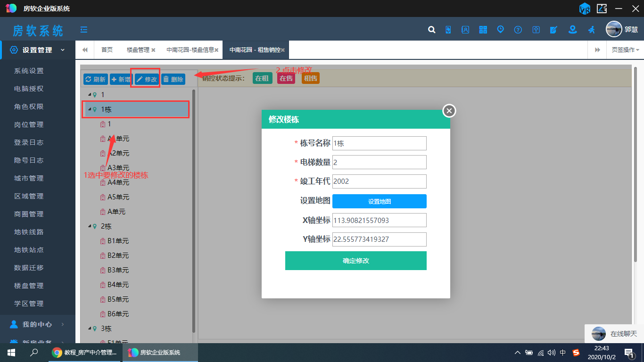
Task: Click the map location marker icon
Action: click(x=572, y=30)
